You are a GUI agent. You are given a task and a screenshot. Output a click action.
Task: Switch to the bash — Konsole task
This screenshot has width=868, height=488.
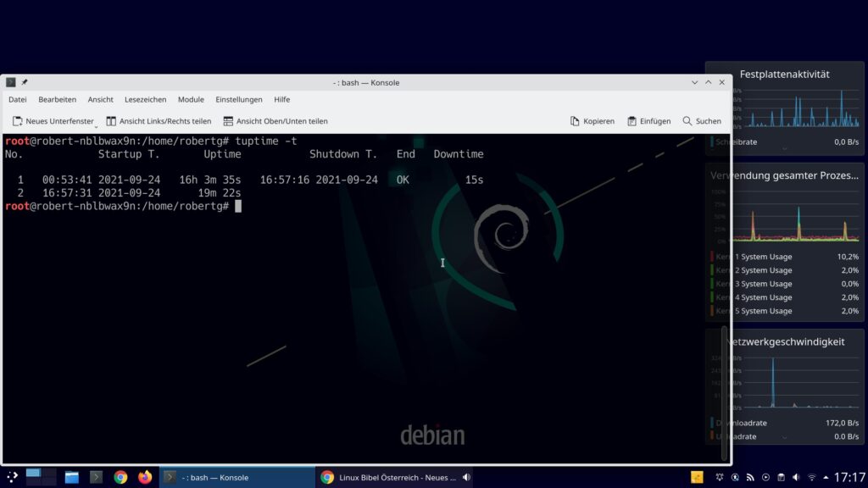pos(237,477)
